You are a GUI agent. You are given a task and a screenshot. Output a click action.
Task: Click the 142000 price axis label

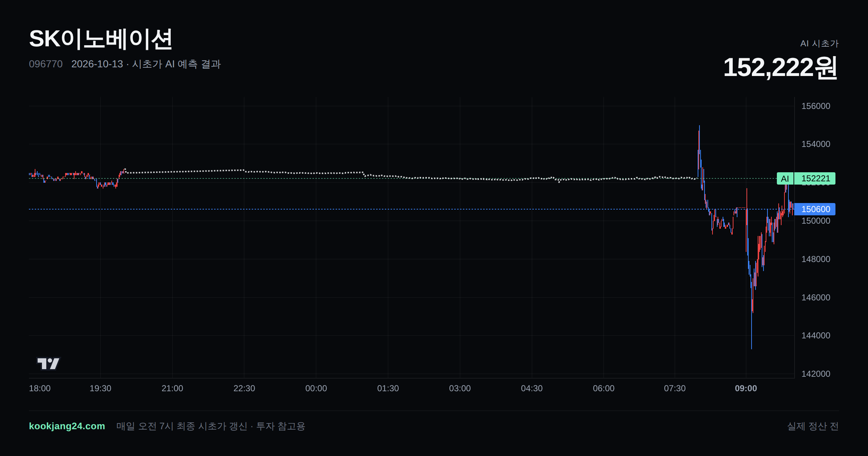pyautogui.click(x=816, y=374)
